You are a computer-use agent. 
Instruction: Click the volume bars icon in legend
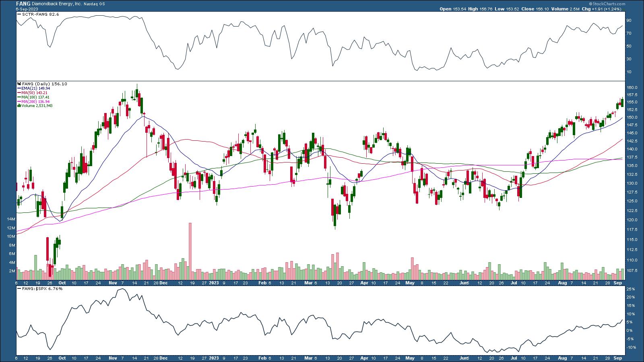(19, 106)
